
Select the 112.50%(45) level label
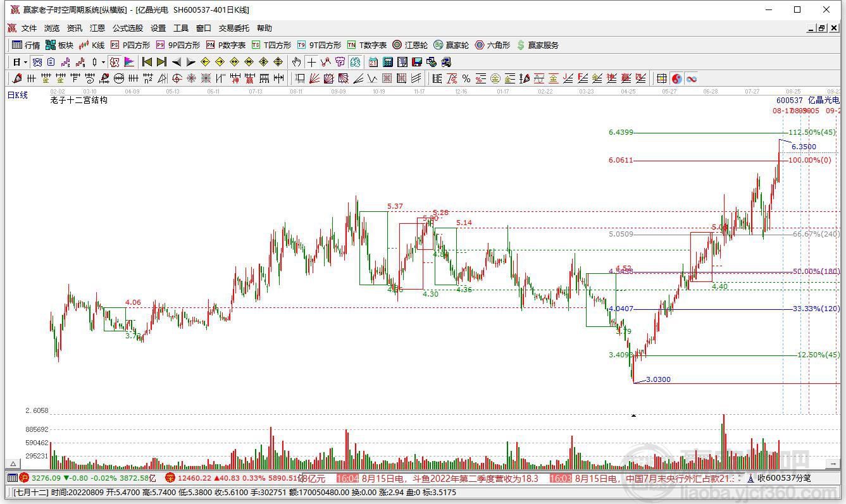click(x=812, y=133)
